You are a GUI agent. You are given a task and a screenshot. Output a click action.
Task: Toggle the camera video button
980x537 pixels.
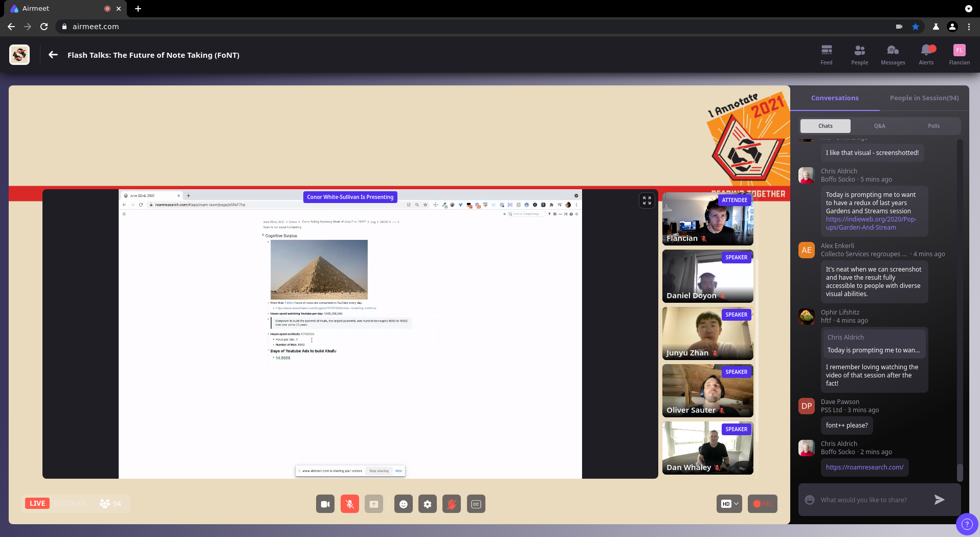pyautogui.click(x=325, y=504)
